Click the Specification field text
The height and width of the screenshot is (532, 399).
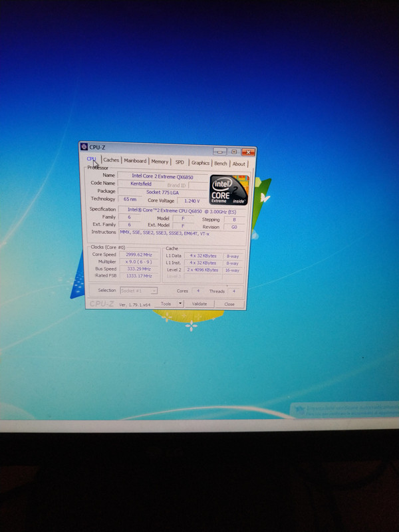pos(182,211)
